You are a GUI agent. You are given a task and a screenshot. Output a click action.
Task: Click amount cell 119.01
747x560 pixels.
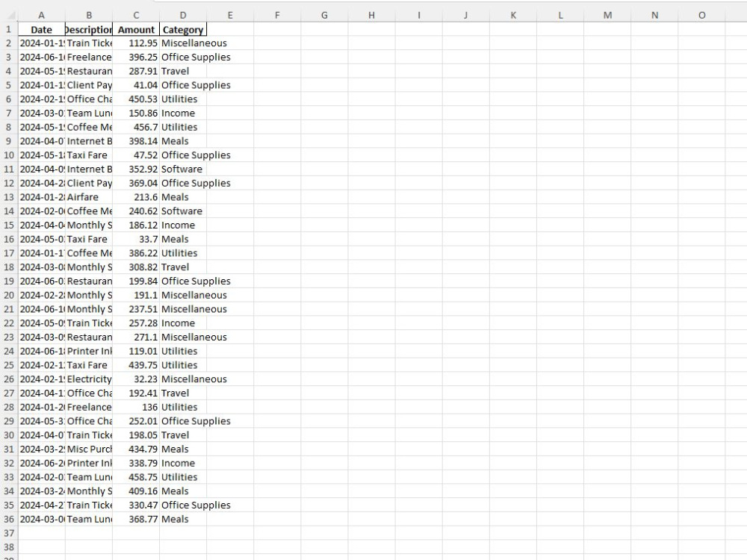point(136,351)
